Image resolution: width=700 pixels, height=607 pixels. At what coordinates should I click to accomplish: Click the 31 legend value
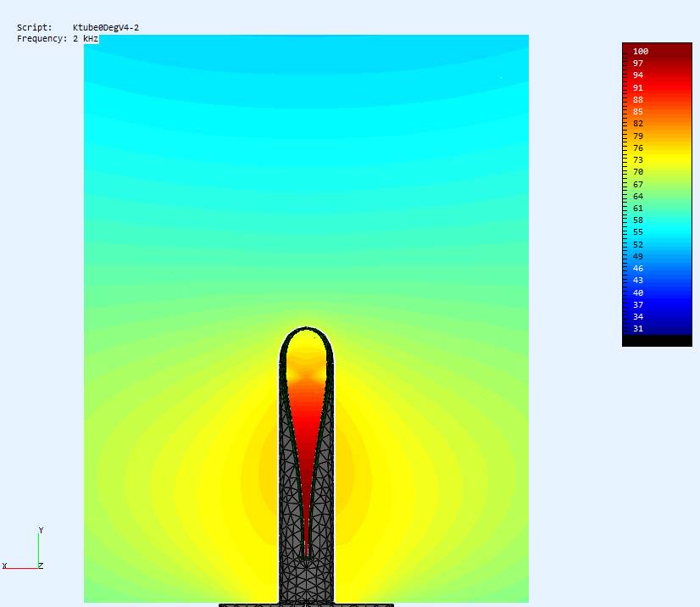tap(638, 329)
